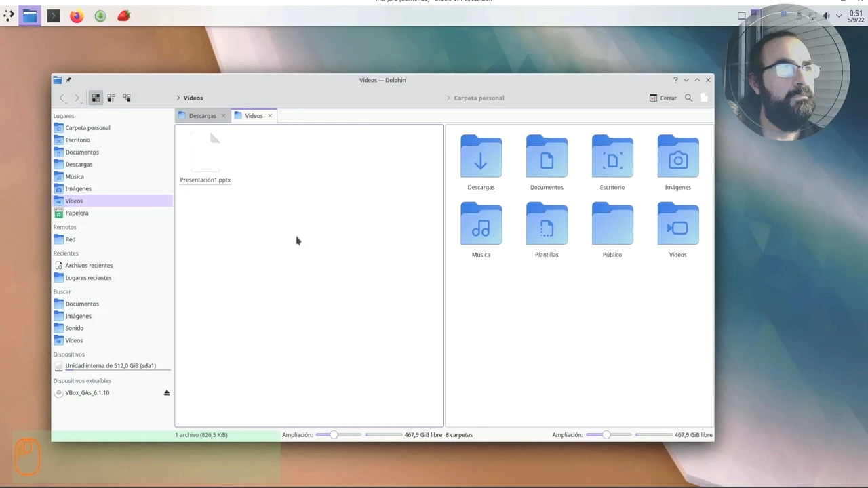Switch to Details tree view mode

(x=127, y=98)
